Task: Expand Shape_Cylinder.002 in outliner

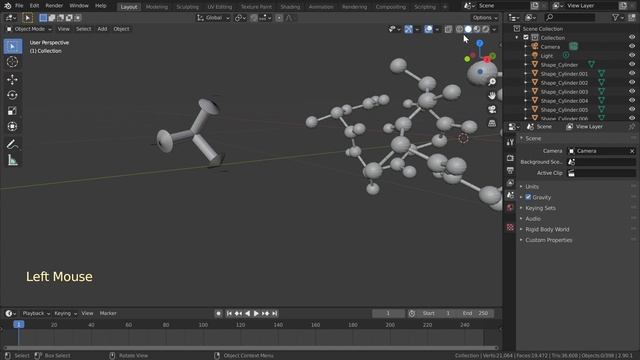Action: [526, 83]
